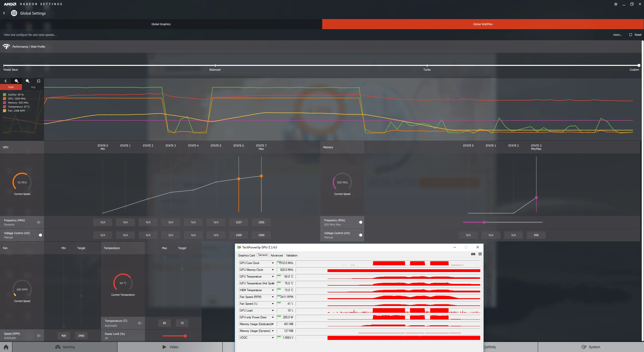Viewport: 644px width, 352px height.
Task: Click the GPU-Z application icon in its title bar
Action: pos(239,247)
